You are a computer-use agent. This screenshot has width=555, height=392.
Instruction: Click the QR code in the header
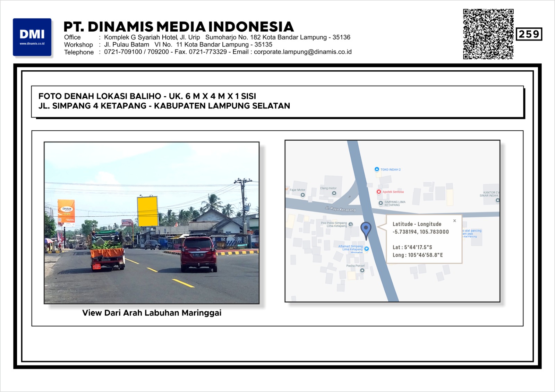click(488, 34)
